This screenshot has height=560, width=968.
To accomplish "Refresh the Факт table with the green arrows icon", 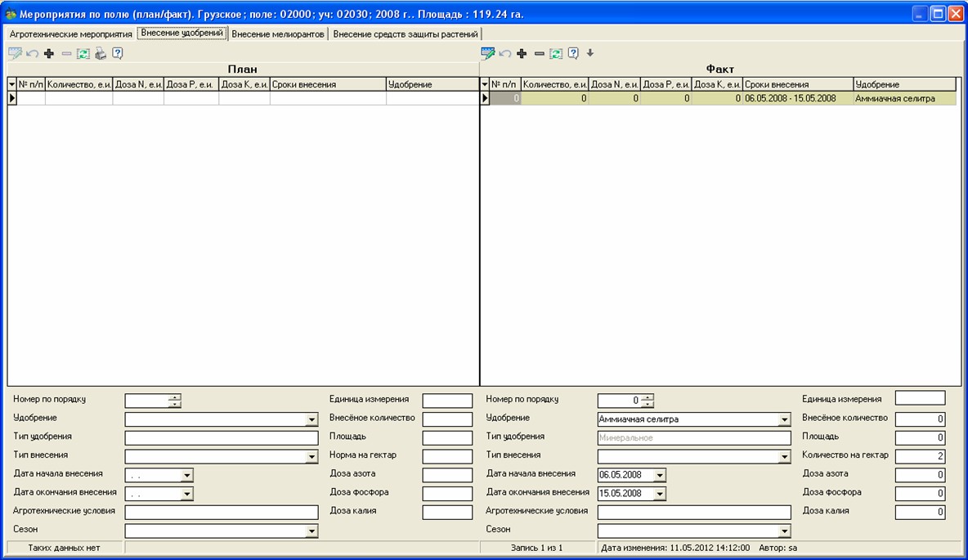I will (x=556, y=53).
